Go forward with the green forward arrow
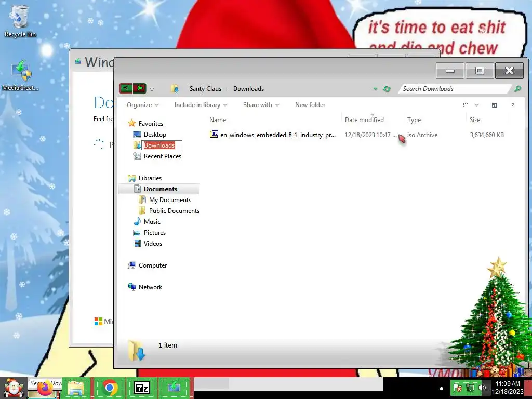532x399 pixels. pos(140,88)
